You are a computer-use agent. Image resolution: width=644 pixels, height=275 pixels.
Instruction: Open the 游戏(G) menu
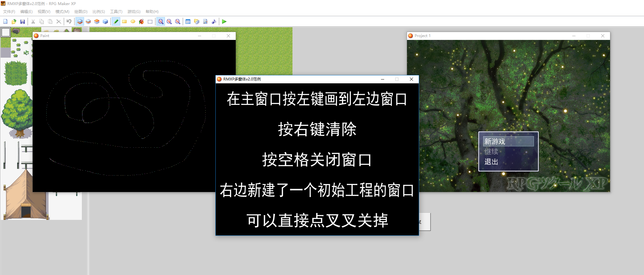[134, 12]
